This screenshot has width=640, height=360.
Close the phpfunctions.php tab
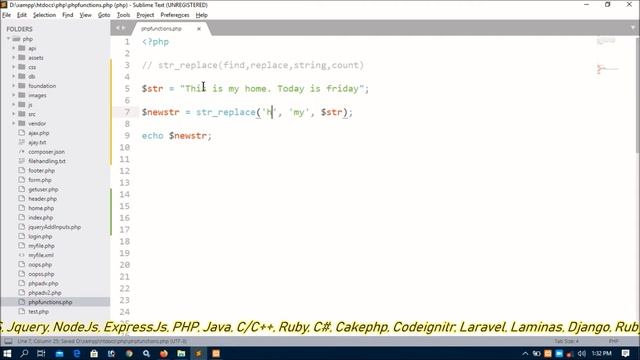click(199, 29)
